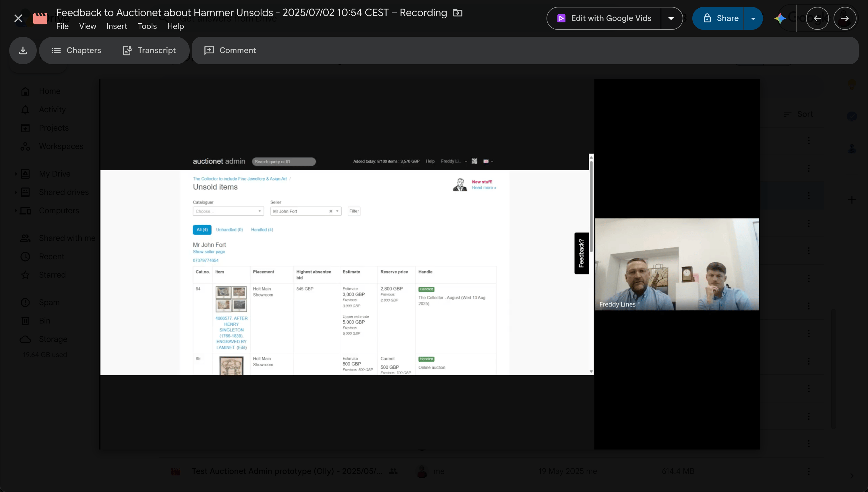Screen dimensions: 868x492
Task: Go to the next file with the right arrow
Action: [845, 18]
